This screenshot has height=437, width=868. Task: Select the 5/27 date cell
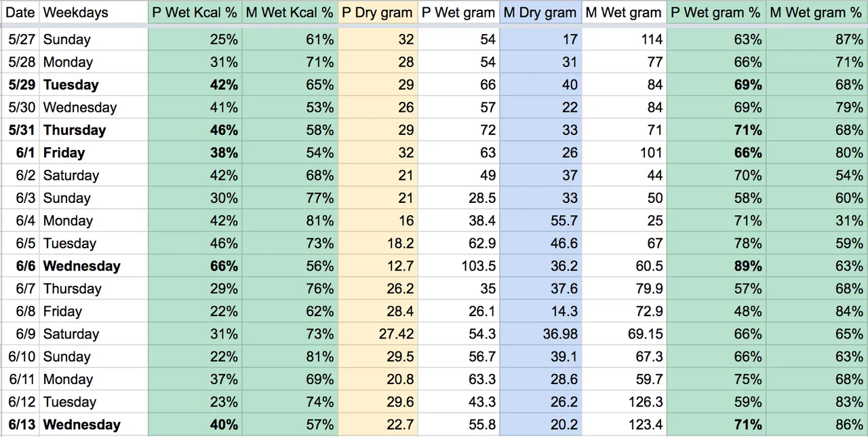point(20,39)
